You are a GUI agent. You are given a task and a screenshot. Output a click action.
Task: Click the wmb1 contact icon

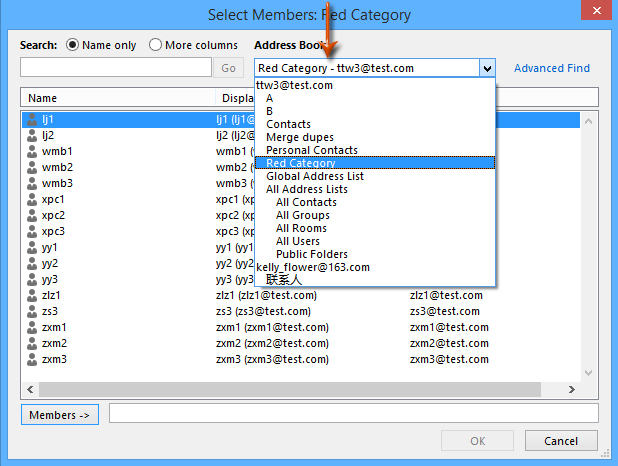pyautogui.click(x=32, y=152)
